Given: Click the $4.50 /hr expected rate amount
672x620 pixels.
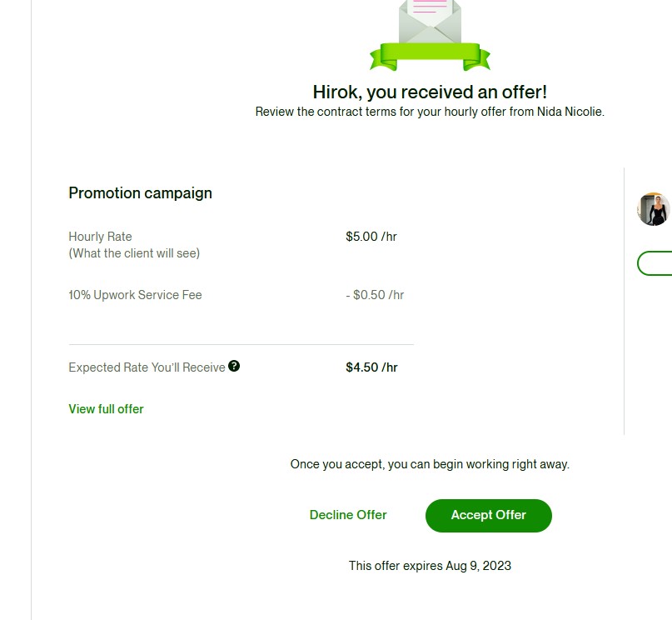Looking at the screenshot, I should click(371, 367).
